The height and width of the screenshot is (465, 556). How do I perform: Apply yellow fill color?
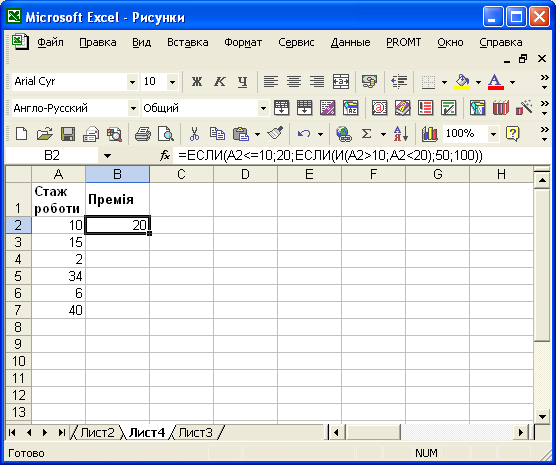click(462, 82)
